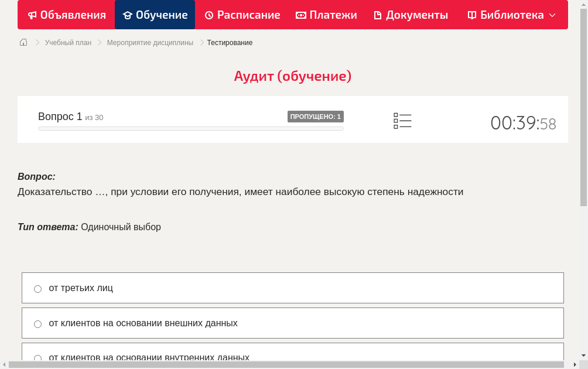Click the 'Тестирование' breadcrumb entry
Screen dimensions: 588x369
[228, 42]
